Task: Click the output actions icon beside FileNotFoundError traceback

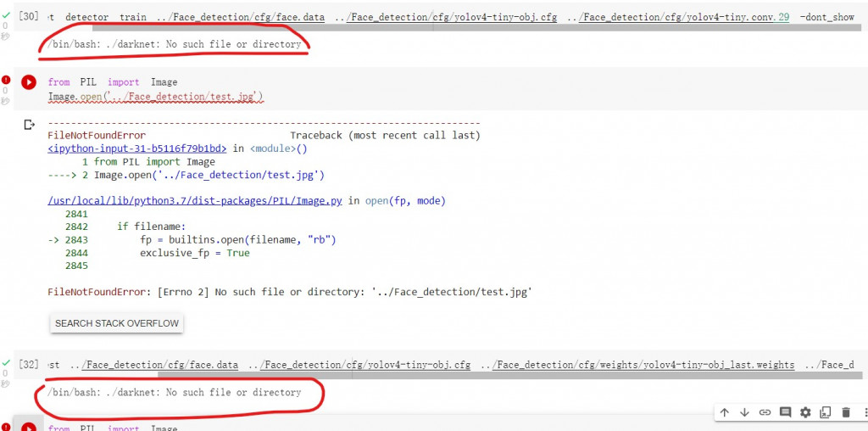Action: point(30,125)
